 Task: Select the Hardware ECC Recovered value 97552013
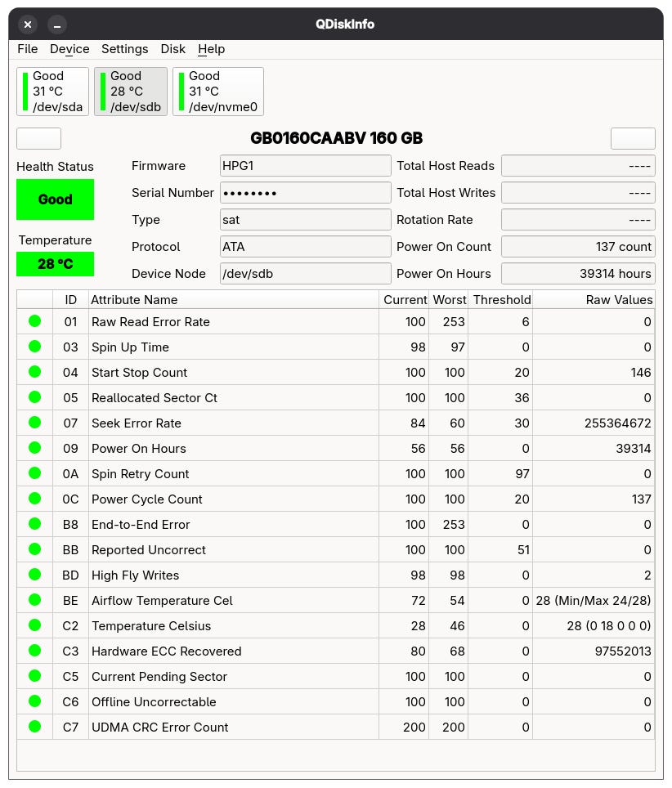(623, 651)
